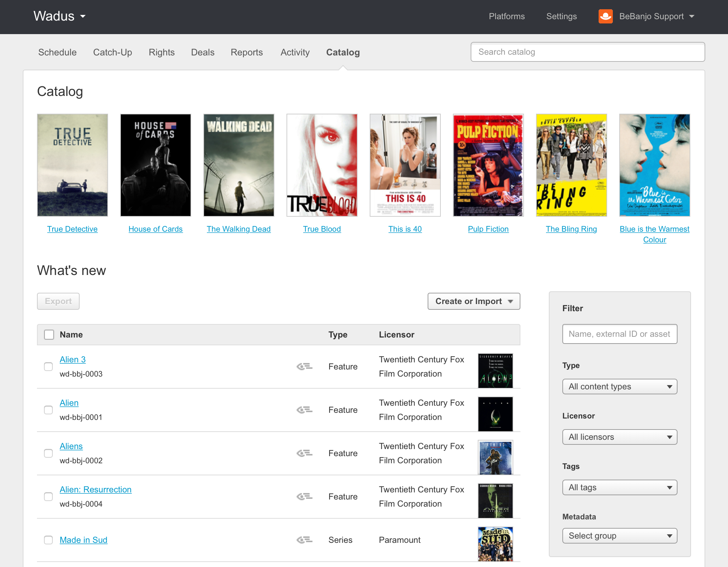The width and height of the screenshot is (728, 567).
Task: Click the Alien 3 small poster thumbnail
Action: 495,370
